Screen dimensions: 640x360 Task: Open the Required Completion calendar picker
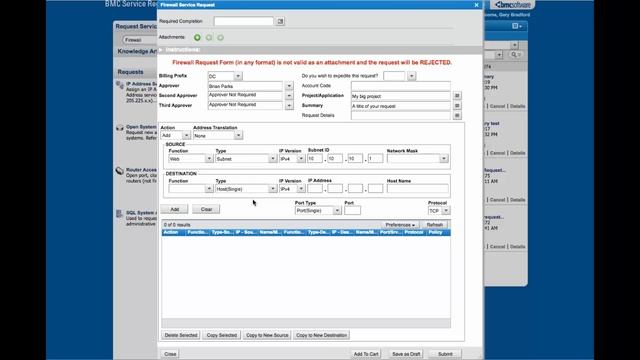point(280,21)
